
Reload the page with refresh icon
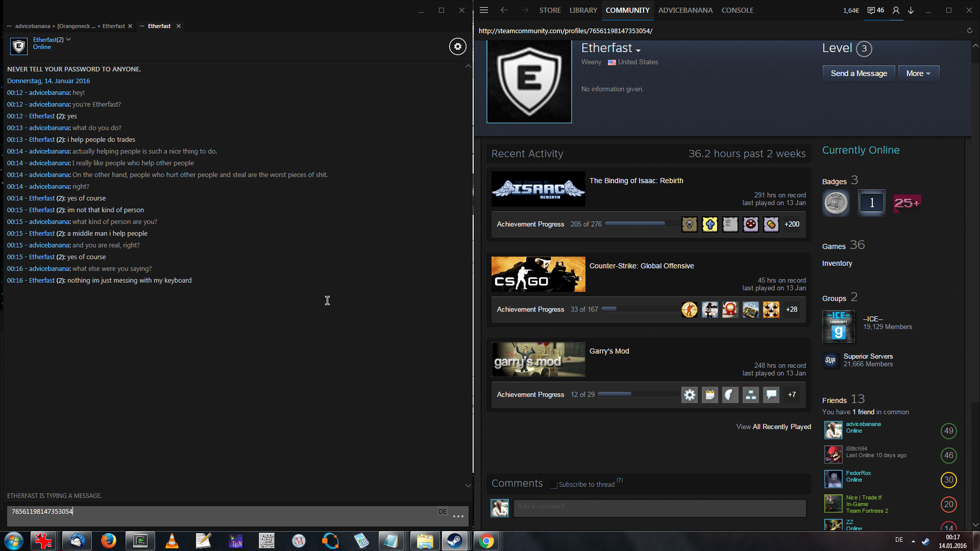969,31
